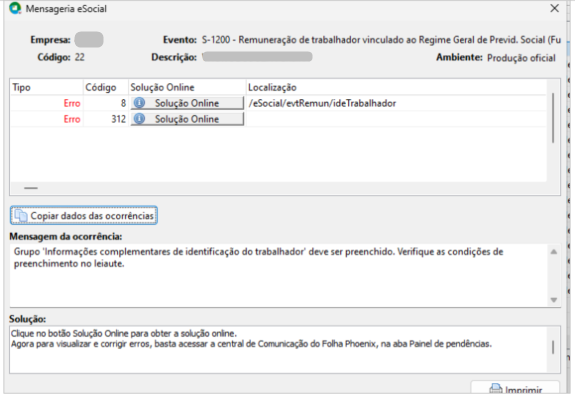Click the Código column header
The height and width of the screenshot is (399, 575).
click(x=106, y=87)
